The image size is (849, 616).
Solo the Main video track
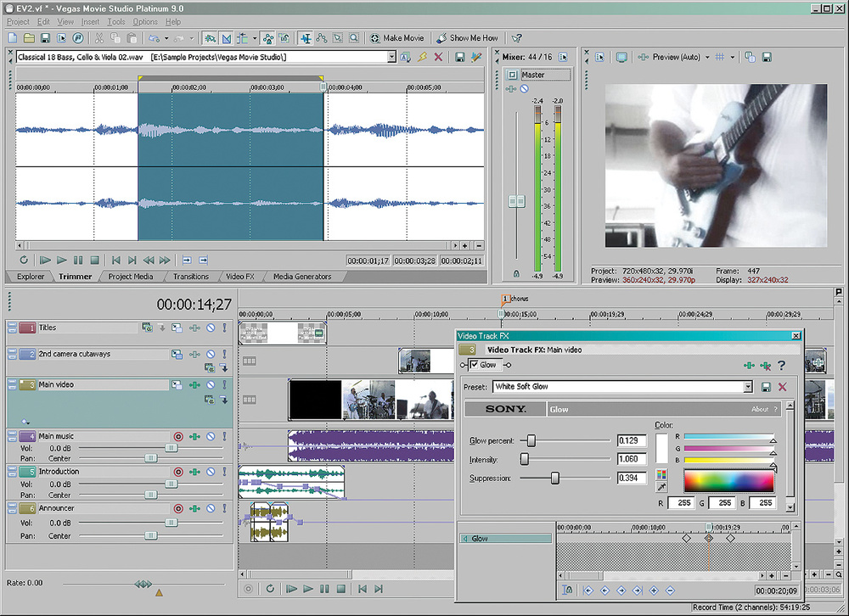tap(224, 384)
